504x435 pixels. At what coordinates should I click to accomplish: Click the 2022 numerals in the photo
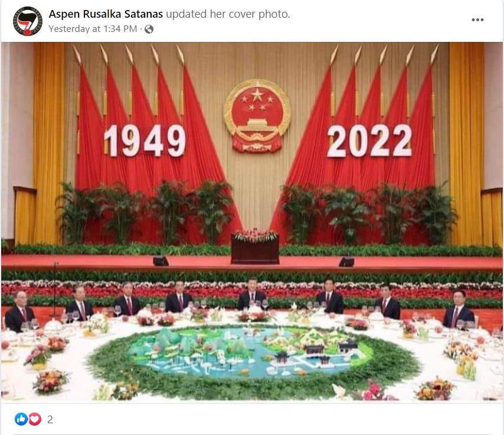tap(369, 141)
